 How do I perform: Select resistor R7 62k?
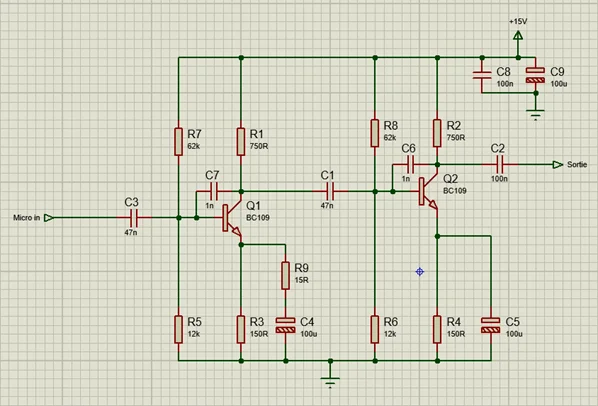pos(178,142)
